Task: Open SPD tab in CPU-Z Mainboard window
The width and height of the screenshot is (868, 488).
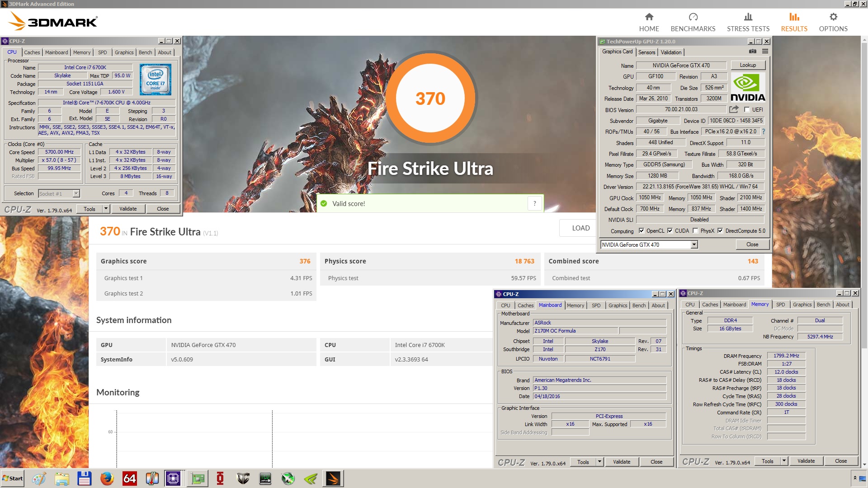Action: coord(596,305)
